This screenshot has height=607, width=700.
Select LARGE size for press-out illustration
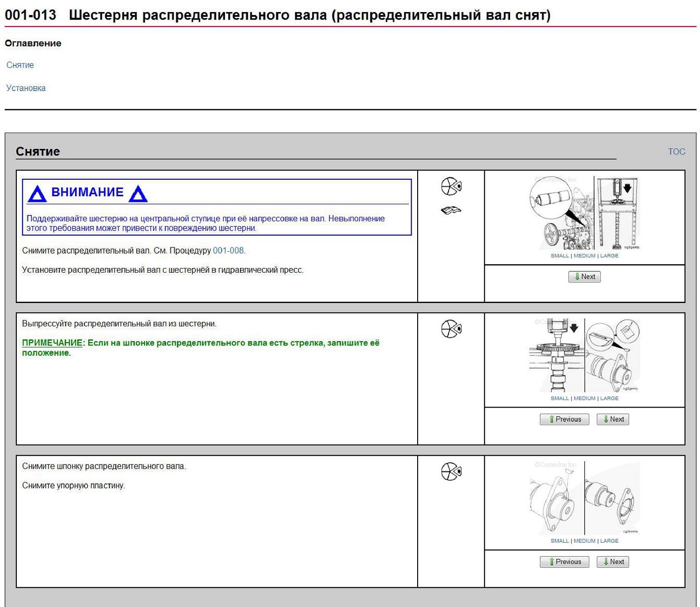click(x=609, y=398)
